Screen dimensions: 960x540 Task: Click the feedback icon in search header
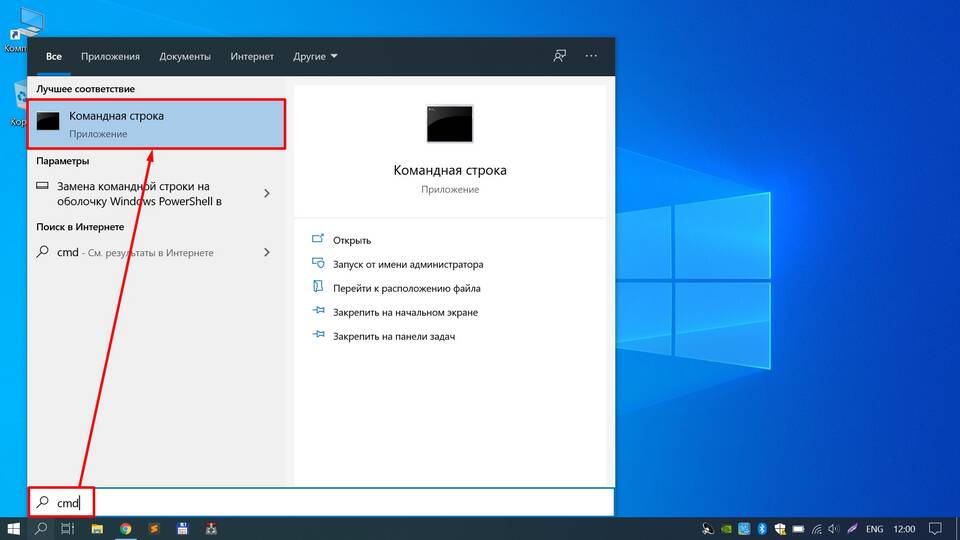(560, 56)
